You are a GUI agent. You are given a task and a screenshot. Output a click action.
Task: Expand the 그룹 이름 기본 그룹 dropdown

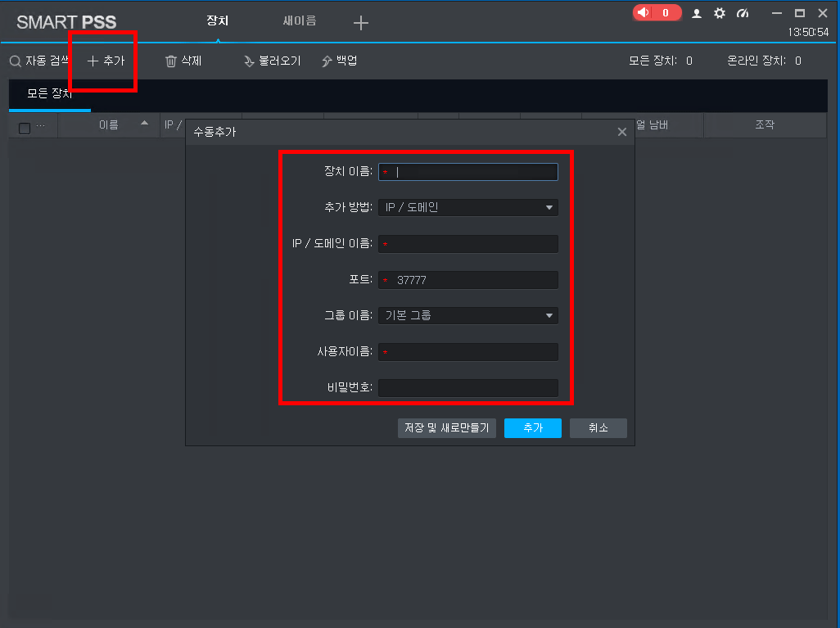tap(549, 316)
